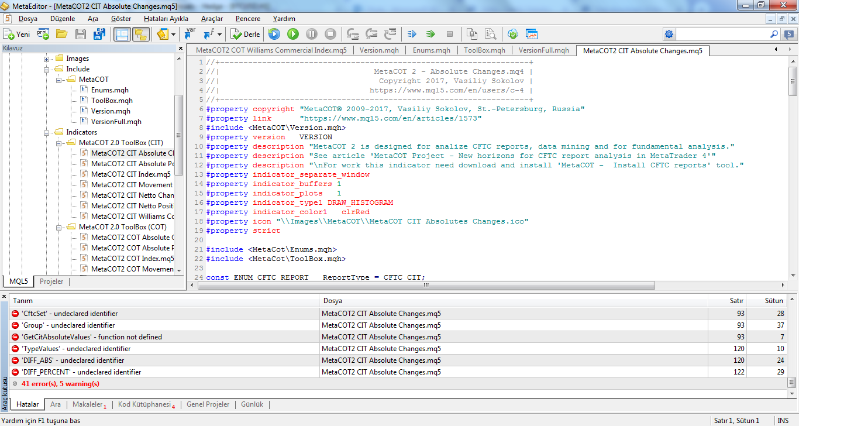This screenshot has height=426, width=868.
Task: Start debugging with the green play icon
Action: (293, 35)
